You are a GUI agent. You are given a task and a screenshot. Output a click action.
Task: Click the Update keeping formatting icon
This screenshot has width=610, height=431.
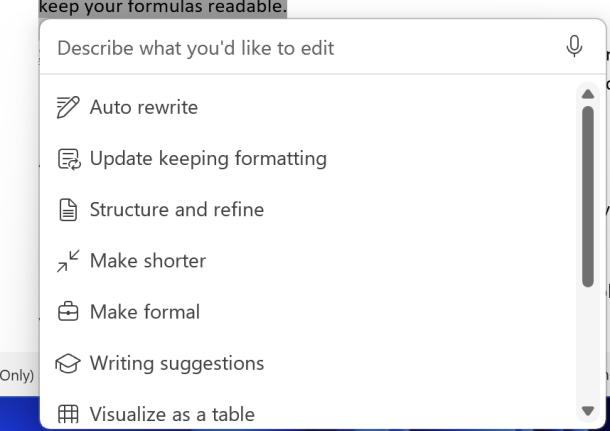click(68, 158)
